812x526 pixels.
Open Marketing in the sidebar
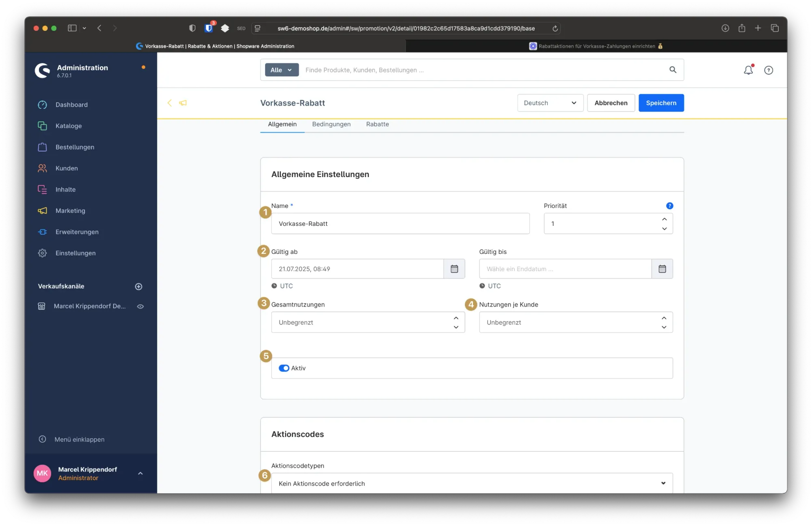(70, 210)
